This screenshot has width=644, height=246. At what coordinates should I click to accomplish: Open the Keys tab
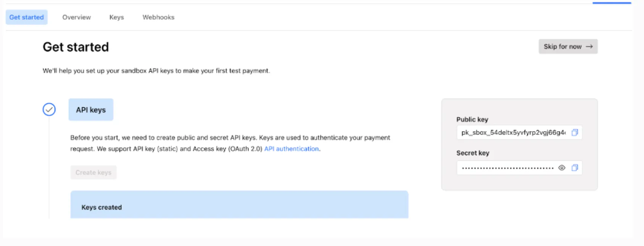[x=116, y=17]
